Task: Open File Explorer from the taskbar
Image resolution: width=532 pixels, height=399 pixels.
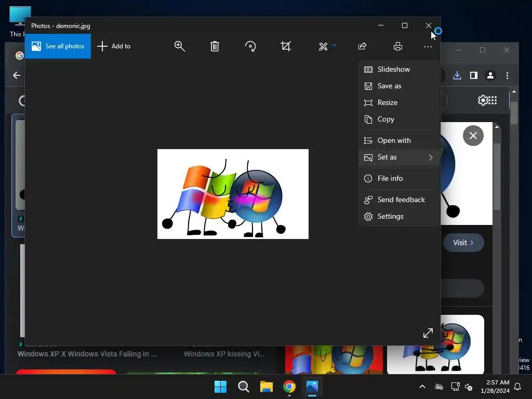Action: [x=267, y=387]
